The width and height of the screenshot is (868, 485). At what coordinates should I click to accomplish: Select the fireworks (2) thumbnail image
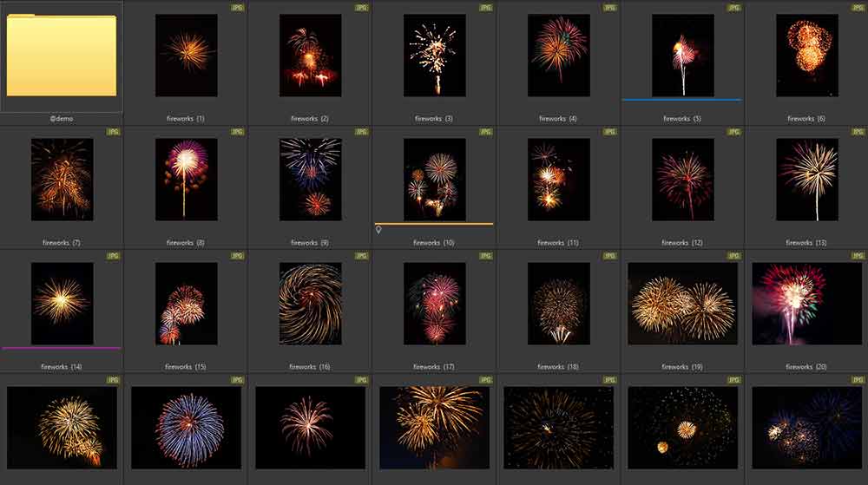click(x=310, y=56)
